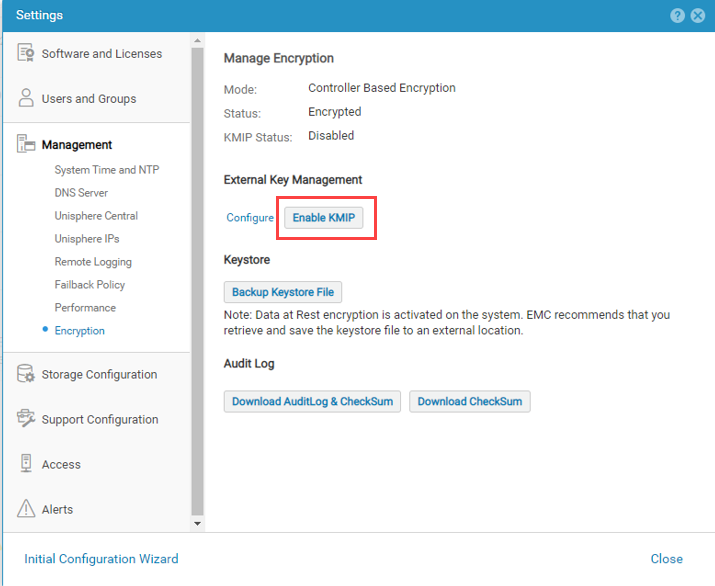Open help with the question mark icon
The image size is (715, 586).
pos(677,16)
